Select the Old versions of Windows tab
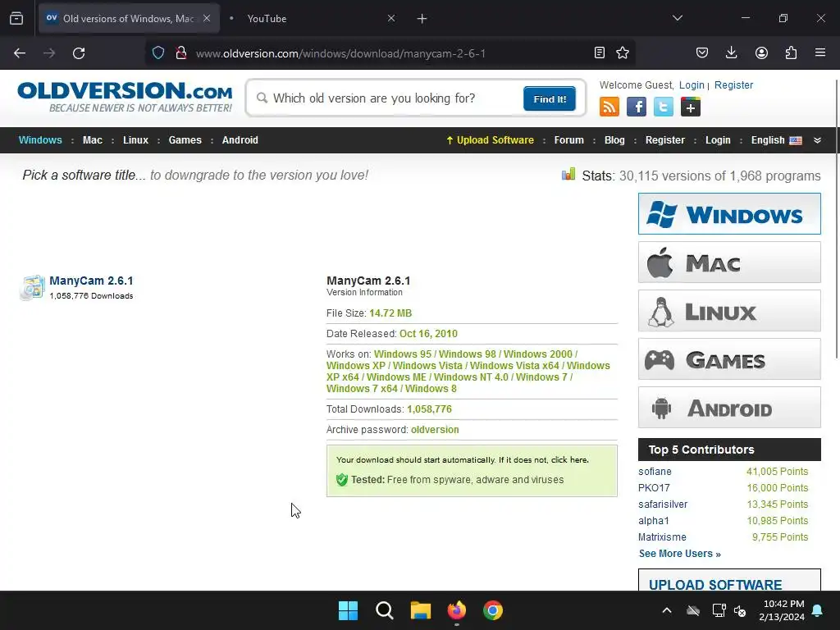Screen dimensions: 840x630 point(129,18)
